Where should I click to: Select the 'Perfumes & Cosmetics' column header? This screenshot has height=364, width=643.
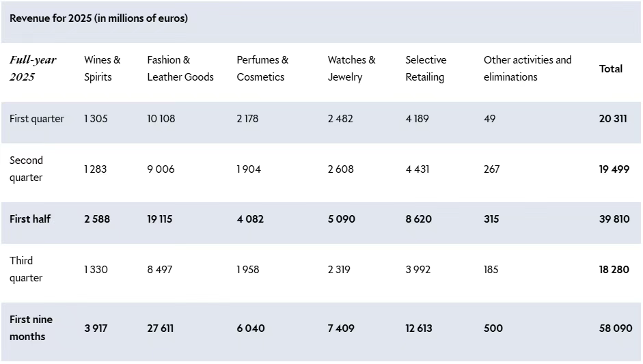[262, 68]
